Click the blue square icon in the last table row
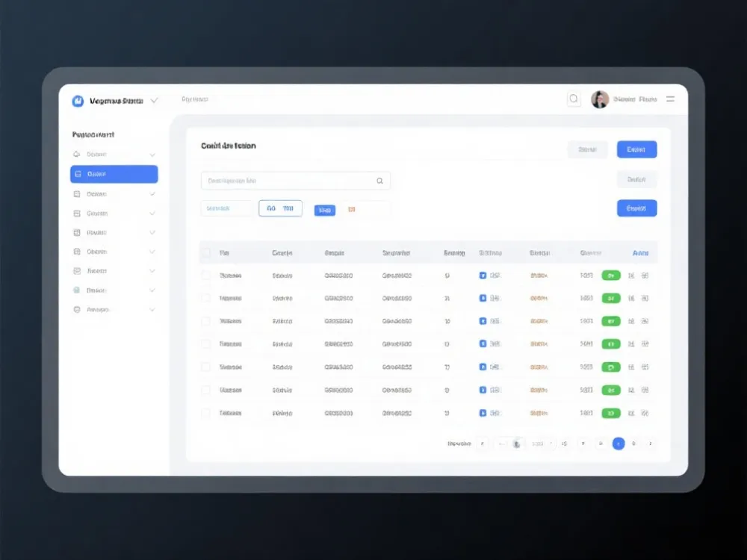Image resolution: width=747 pixels, height=560 pixels. [483, 413]
